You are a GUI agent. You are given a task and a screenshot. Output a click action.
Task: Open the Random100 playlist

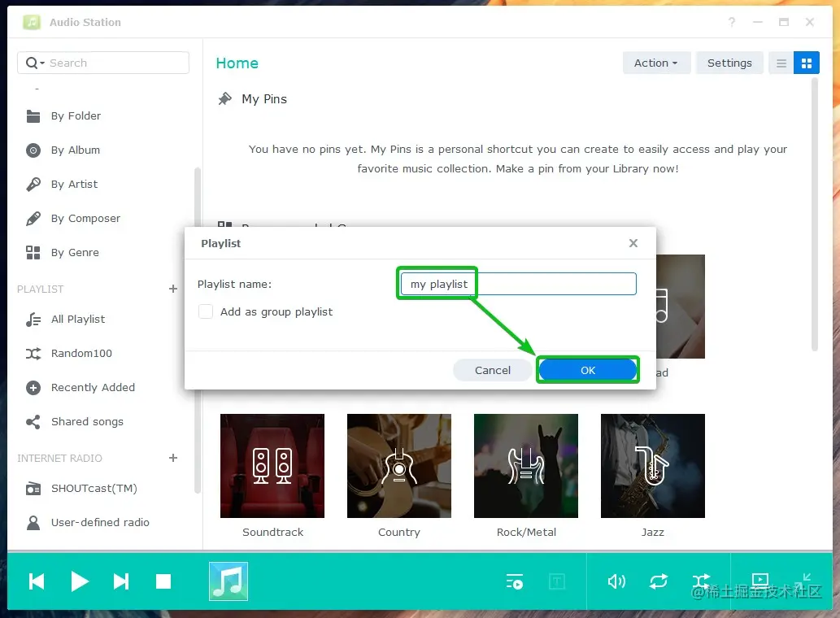(81, 354)
